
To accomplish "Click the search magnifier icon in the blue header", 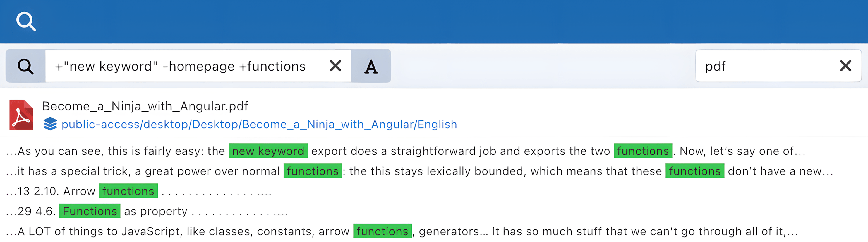I will click(x=26, y=21).
